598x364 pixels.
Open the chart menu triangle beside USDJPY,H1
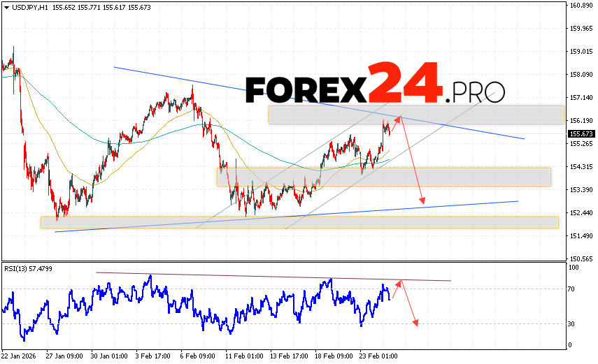click(x=6, y=8)
